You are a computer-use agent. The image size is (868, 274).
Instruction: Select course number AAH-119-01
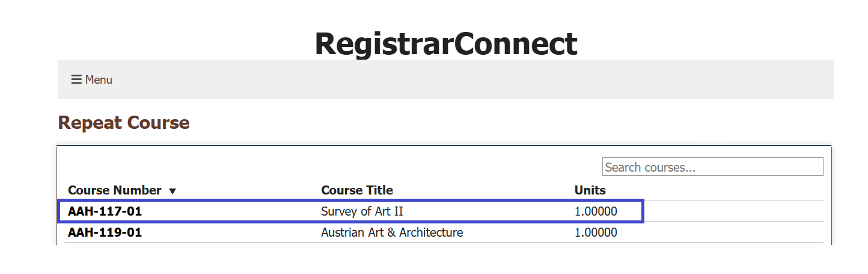pyautogui.click(x=105, y=232)
